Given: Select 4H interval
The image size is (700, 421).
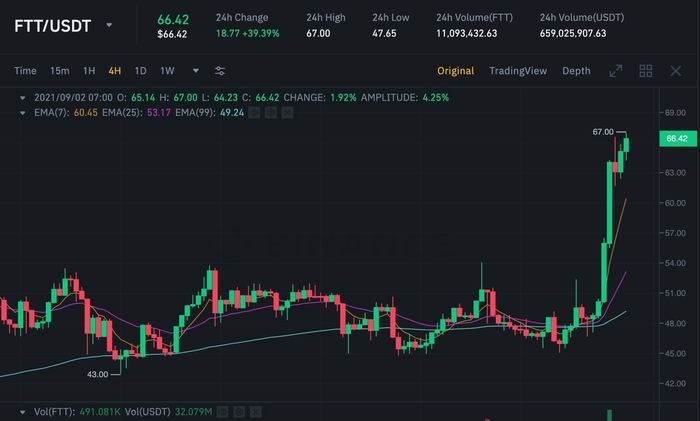Looking at the screenshot, I should click(115, 71).
